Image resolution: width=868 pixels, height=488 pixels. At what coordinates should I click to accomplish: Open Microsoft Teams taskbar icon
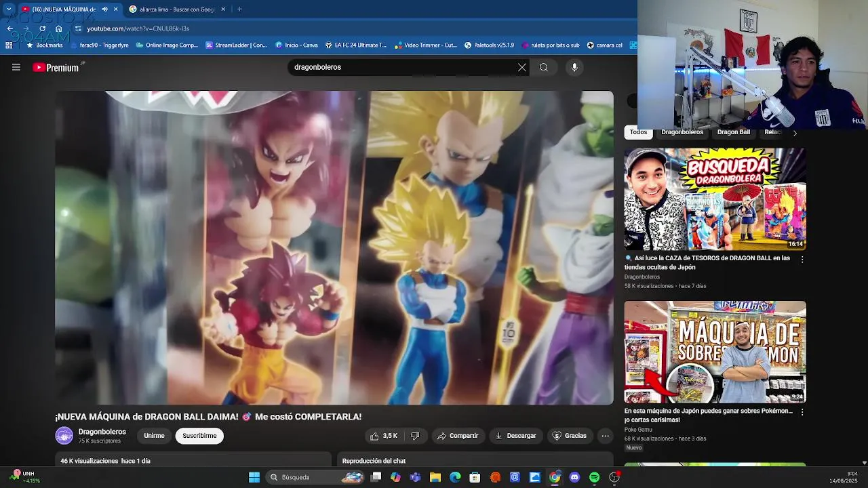pos(415,477)
